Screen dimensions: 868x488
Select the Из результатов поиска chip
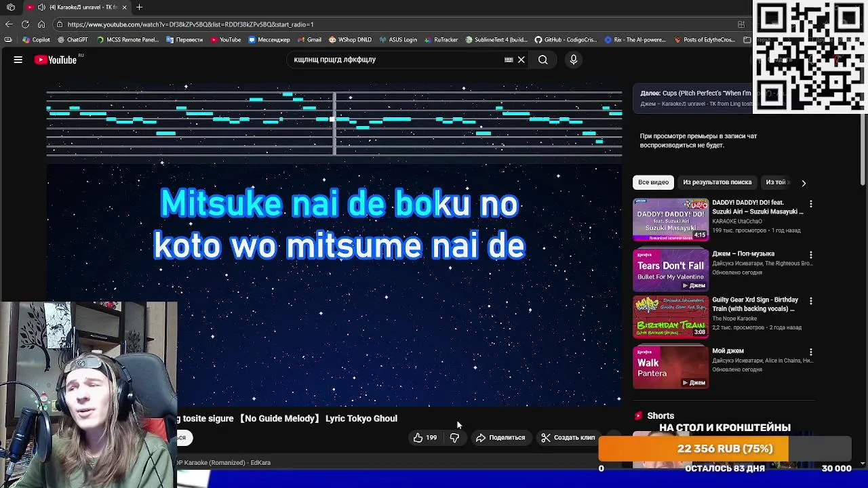point(717,182)
